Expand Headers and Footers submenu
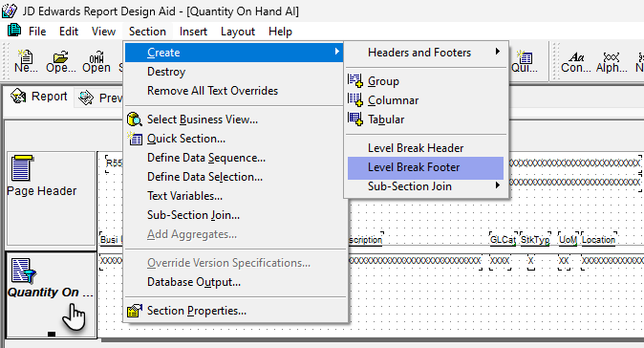The image size is (644, 348). pyautogui.click(x=498, y=52)
